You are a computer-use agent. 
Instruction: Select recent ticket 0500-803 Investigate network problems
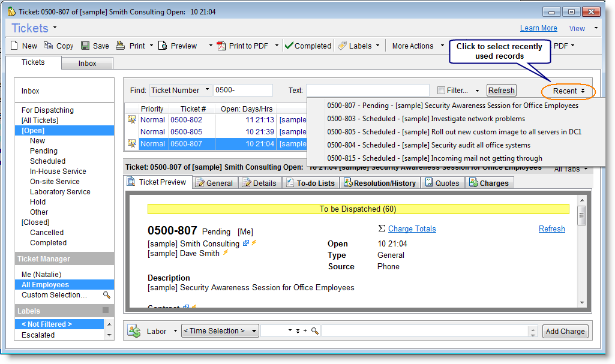(x=426, y=119)
